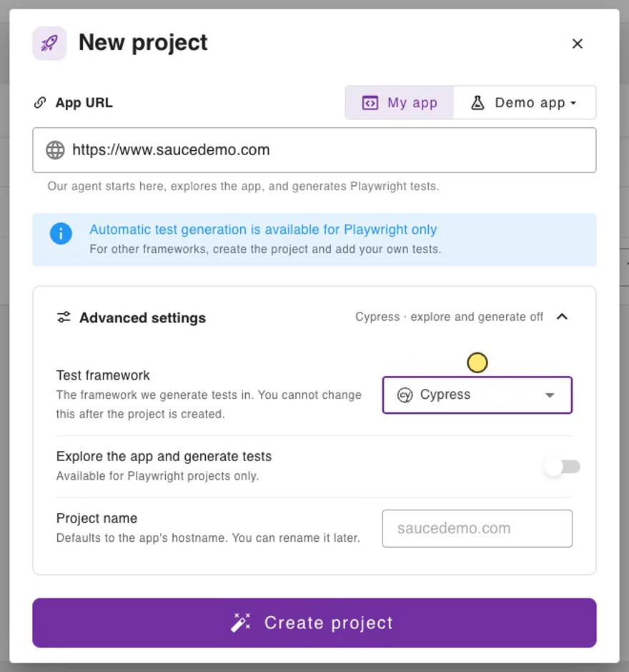
Task: Click the code window icon on My app
Action: point(370,103)
